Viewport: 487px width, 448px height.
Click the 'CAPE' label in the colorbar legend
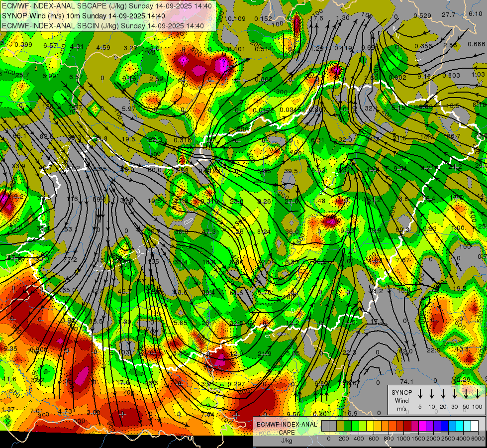click(287, 433)
